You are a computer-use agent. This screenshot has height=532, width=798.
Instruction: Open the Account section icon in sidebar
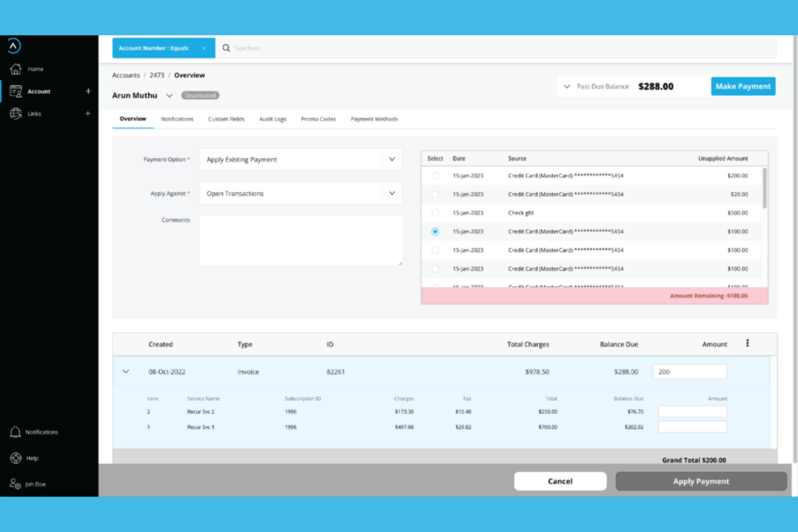[x=16, y=91]
